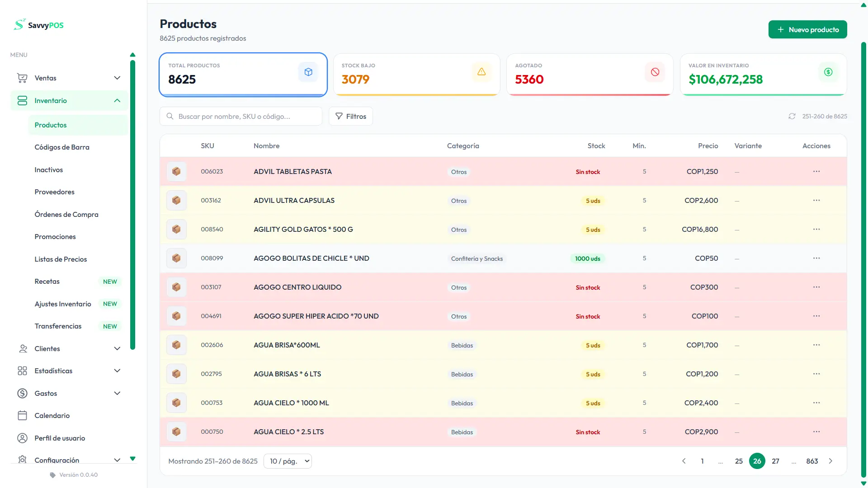The image size is (868, 488).
Task: Open Órdenes de Compra menu item
Action: pos(66,215)
